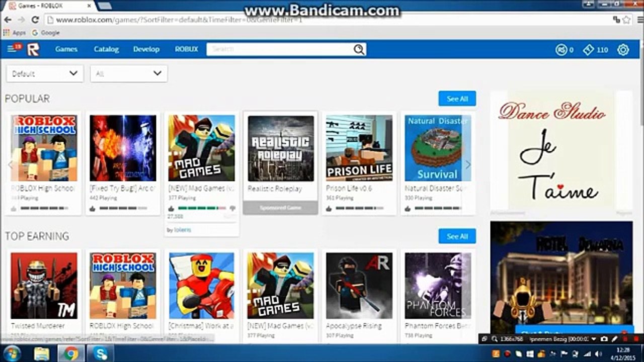Open the Develop menu item

click(146, 49)
